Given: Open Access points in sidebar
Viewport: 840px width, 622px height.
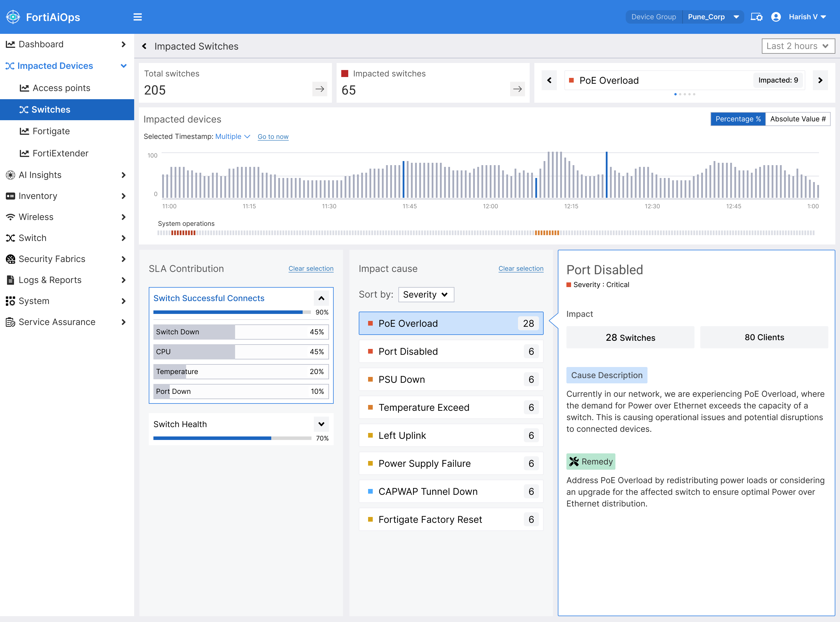Looking at the screenshot, I should tap(61, 88).
